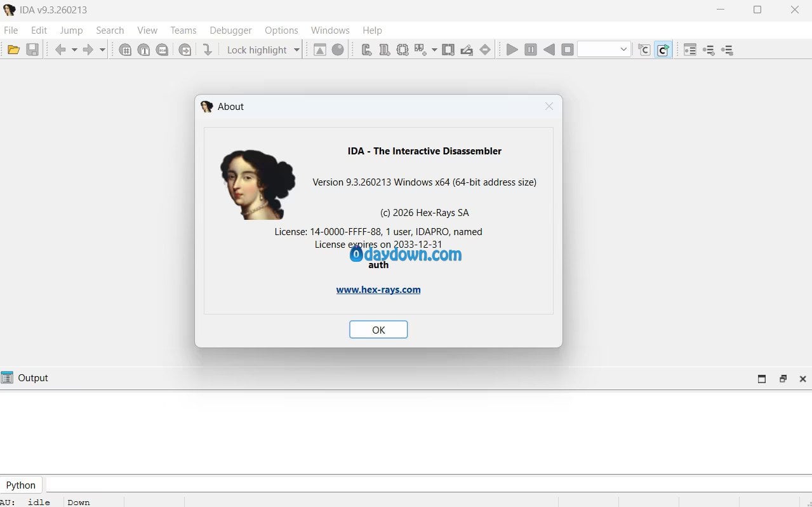Open the www.hex-rays.com link

point(378,290)
